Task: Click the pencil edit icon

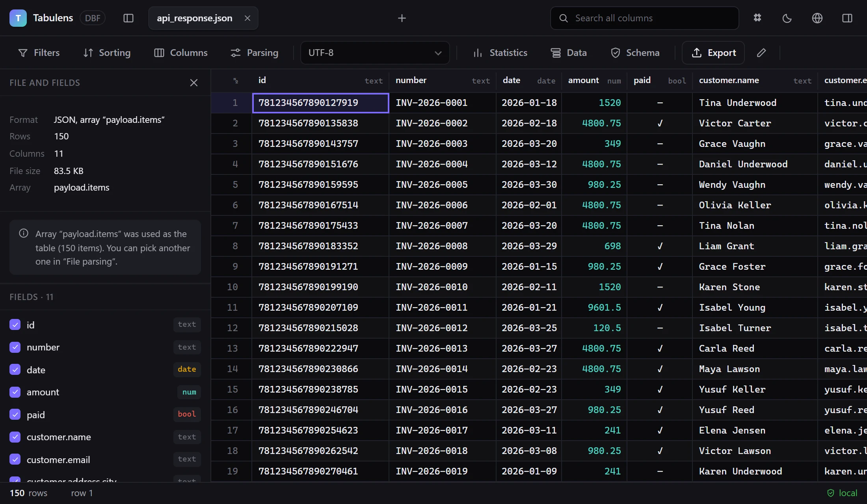Action: 761,53
